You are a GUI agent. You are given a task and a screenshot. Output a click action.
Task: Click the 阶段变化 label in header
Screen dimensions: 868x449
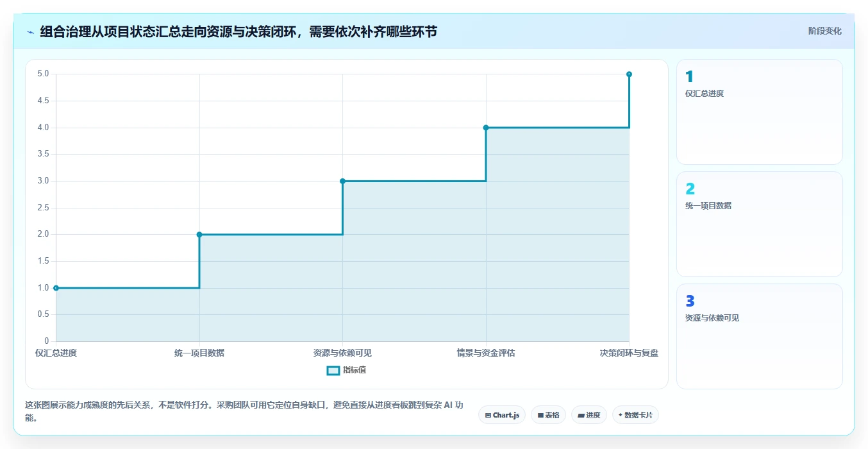click(x=824, y=31)
